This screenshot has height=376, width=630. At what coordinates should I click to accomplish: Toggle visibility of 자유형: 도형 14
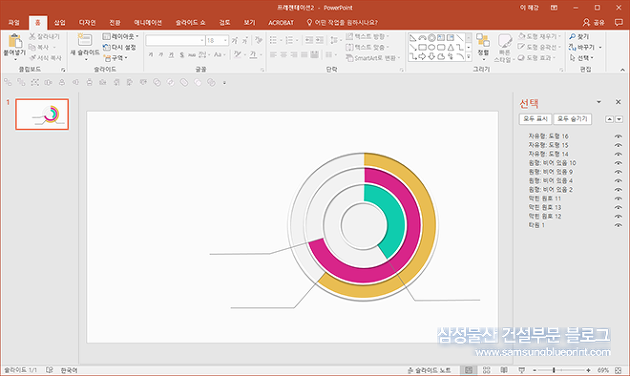618,154
